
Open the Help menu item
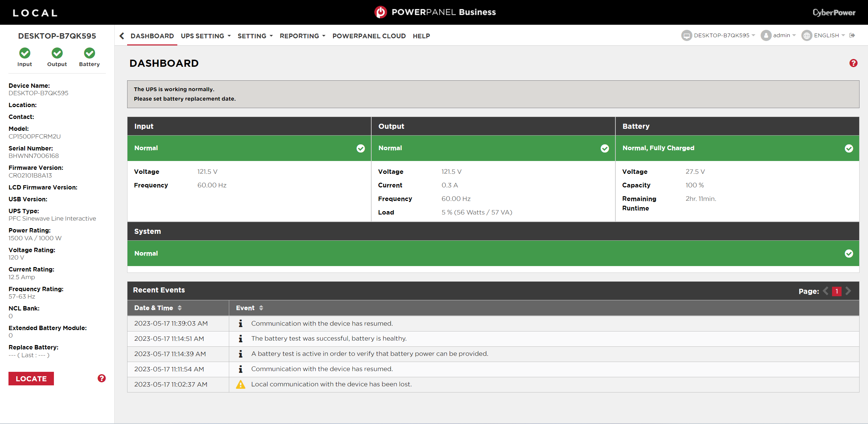click(421, 36)
